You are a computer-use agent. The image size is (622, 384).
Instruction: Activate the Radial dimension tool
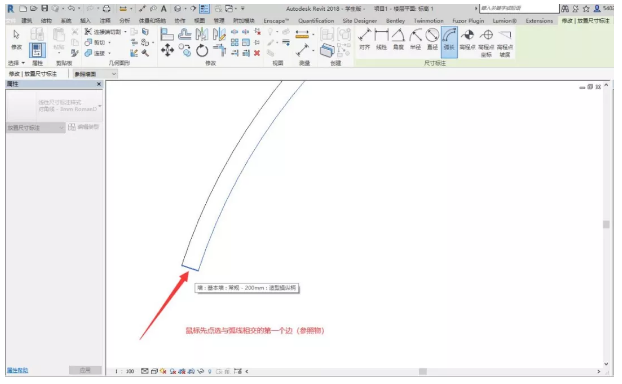click(x=415, y=39)
